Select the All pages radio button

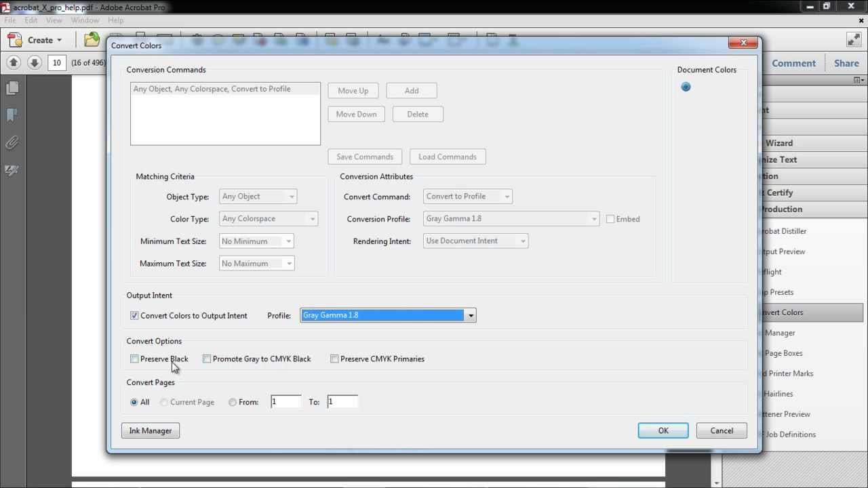point(134,403)
